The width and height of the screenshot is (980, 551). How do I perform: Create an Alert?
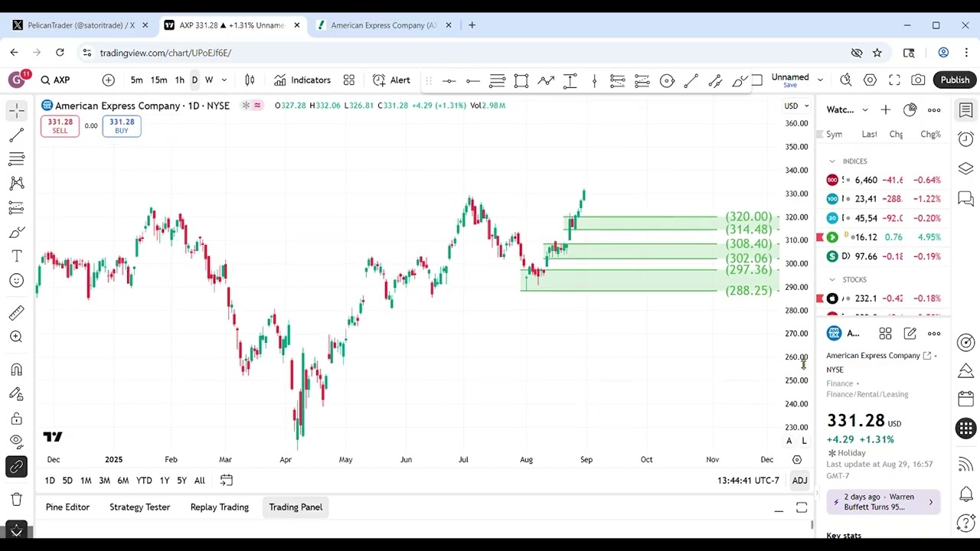pyautogui.click(x=391, y=80)
